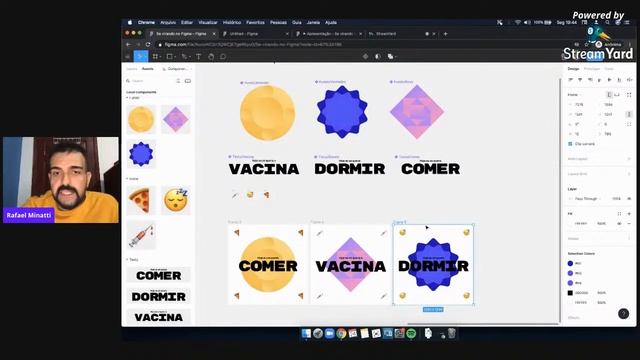640x360 pixels.
Task: Select the Pen tool
Action: pos(184,56)
